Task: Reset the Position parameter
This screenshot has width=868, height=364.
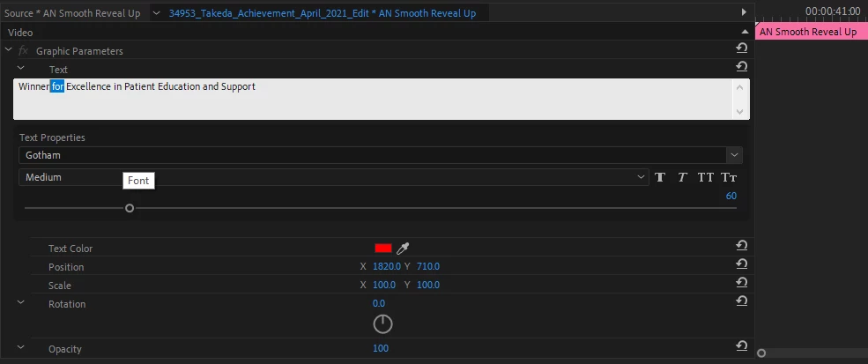Action: click(742, 264)
